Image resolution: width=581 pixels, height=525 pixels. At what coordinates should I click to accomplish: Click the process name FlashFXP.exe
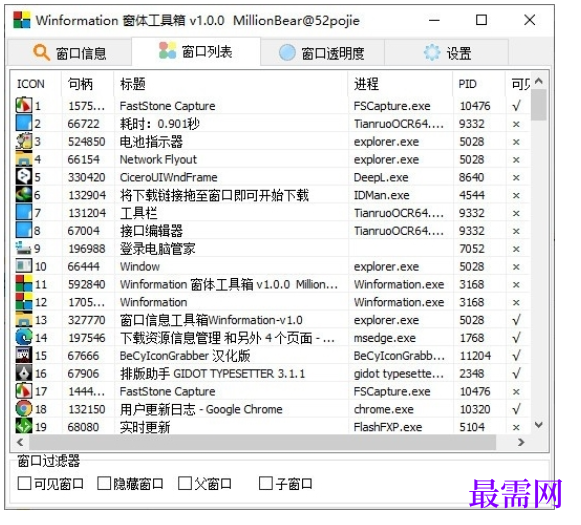tap(388, 427)
